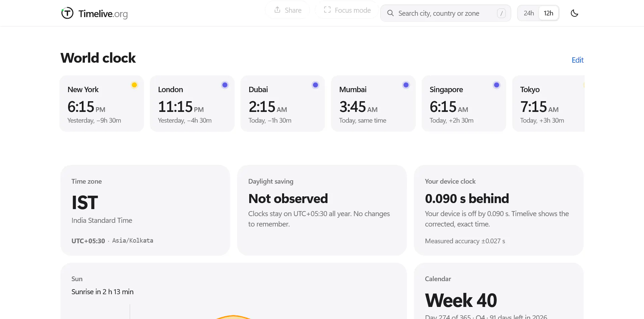Open the Timelive.org home link
644x319 pixels.
(x=94, y=13)
